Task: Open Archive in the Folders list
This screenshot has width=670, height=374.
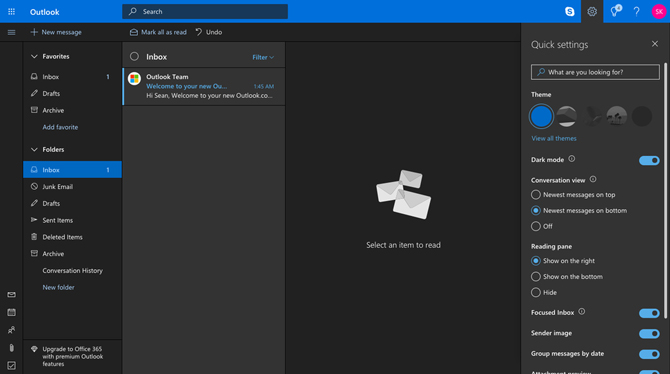Action: 72,253
